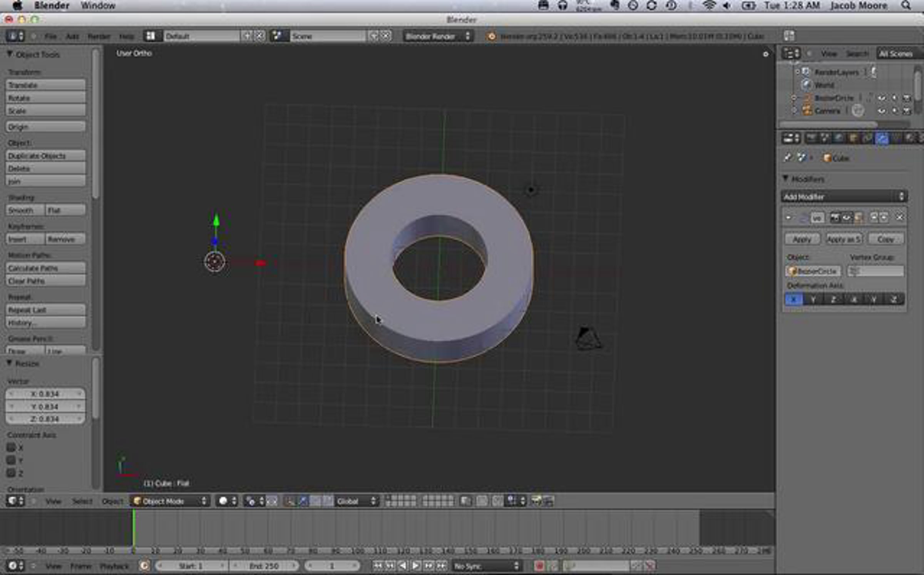The image size is (924, 575).
Task: Click the End 250 frame field
Action: 264,566
